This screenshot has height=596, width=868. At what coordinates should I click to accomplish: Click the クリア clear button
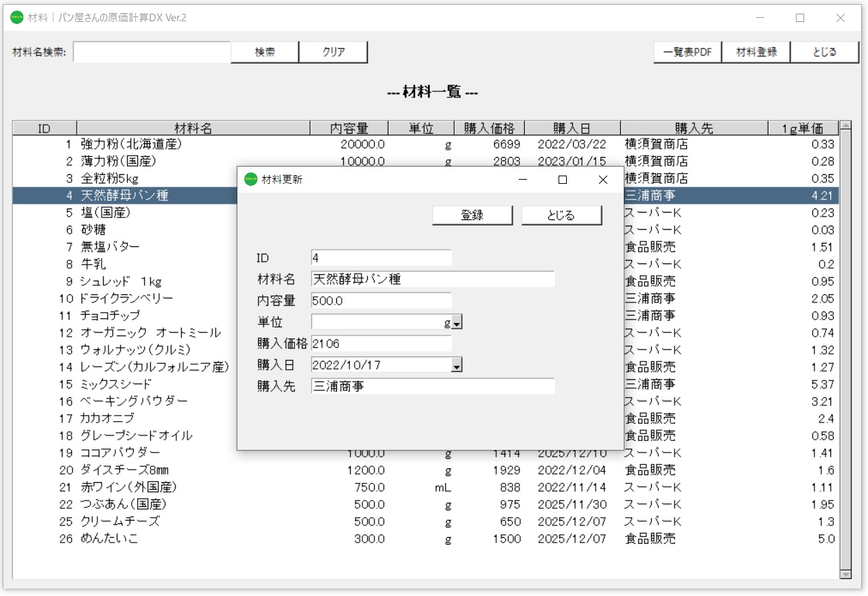(x=333, y=51)
